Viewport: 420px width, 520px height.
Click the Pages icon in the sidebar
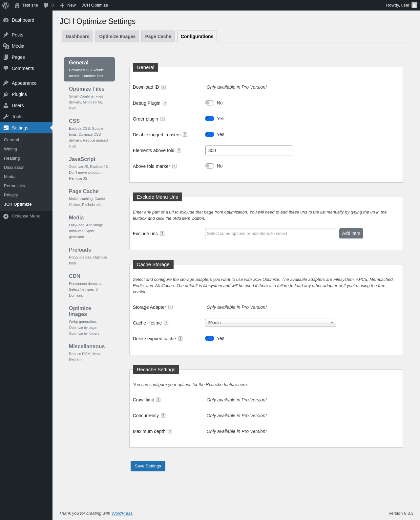point(6,57)
